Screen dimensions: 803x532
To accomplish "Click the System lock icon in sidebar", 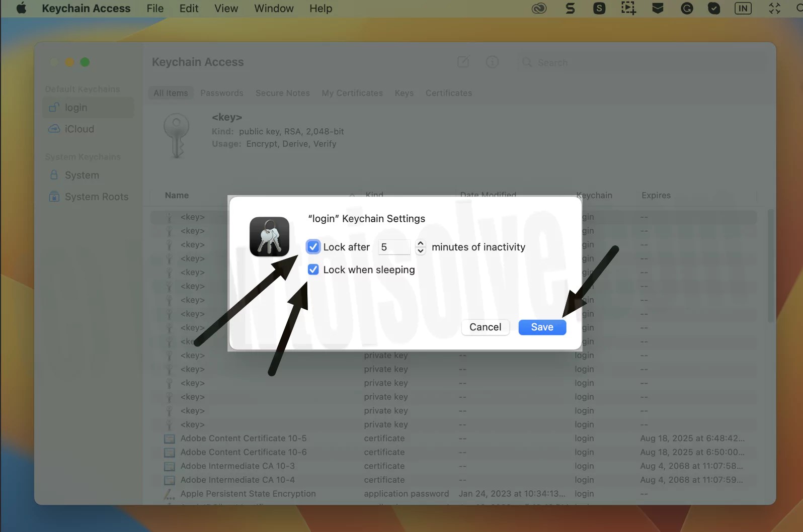I will click(54, 175).
